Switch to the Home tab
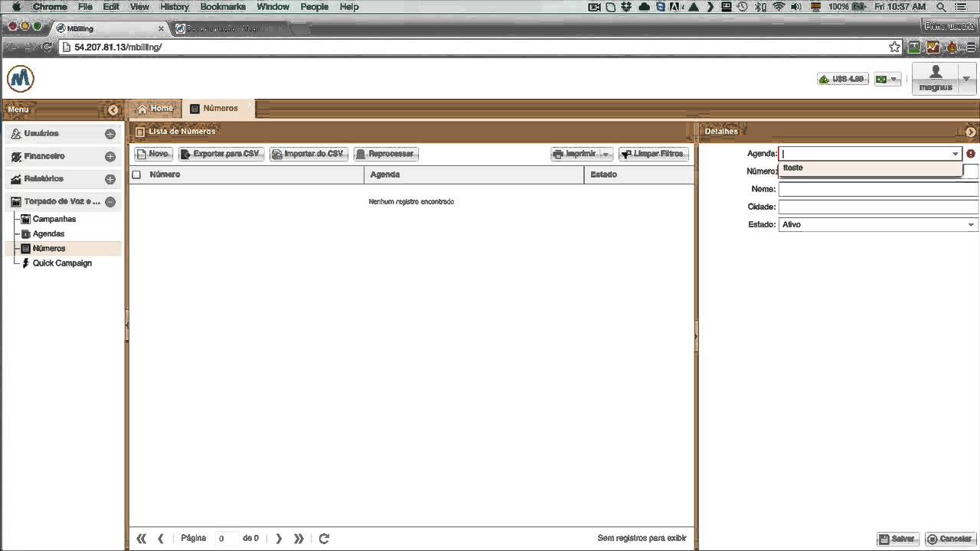Image resolution: width=980 pixels, height=551 pixels. click(x=155, y=109)
